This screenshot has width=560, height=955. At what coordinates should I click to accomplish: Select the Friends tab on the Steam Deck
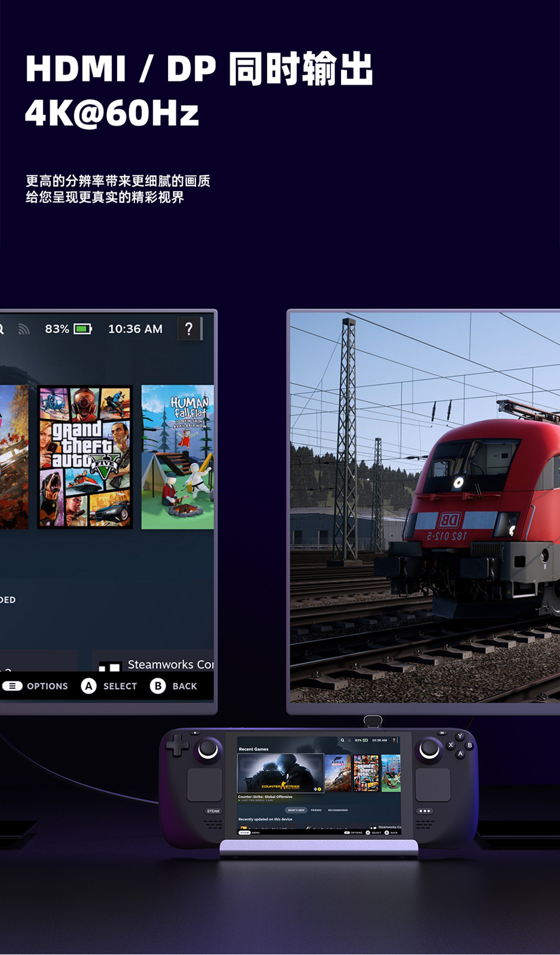pyautogui.click(x=316, y=810)
